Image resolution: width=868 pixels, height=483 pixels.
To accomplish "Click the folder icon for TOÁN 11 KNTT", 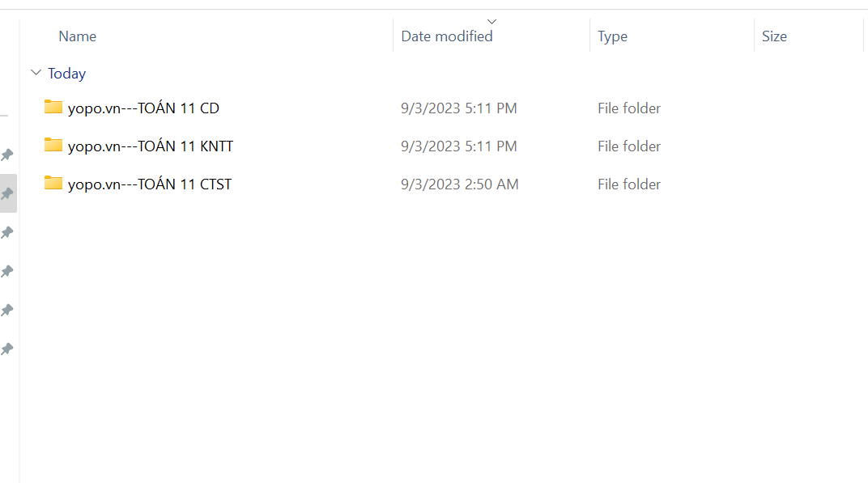I will pyautogui.click(x=53, y=145).
